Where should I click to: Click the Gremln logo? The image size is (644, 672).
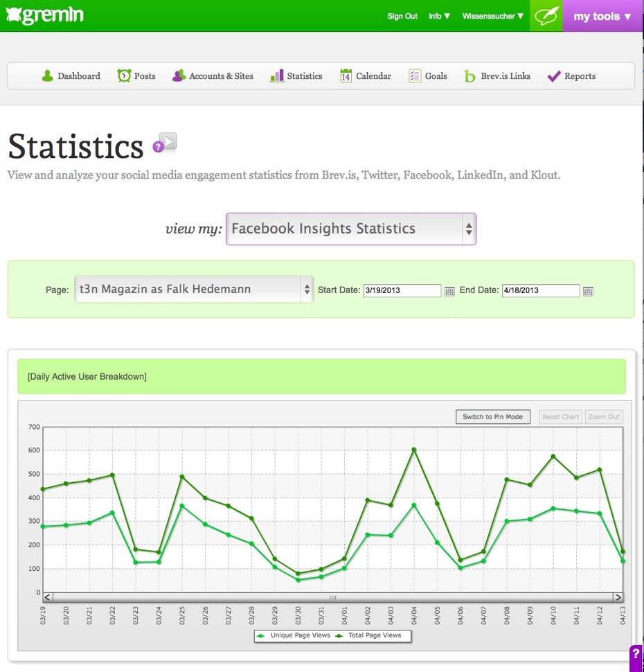tap(44, 15)
